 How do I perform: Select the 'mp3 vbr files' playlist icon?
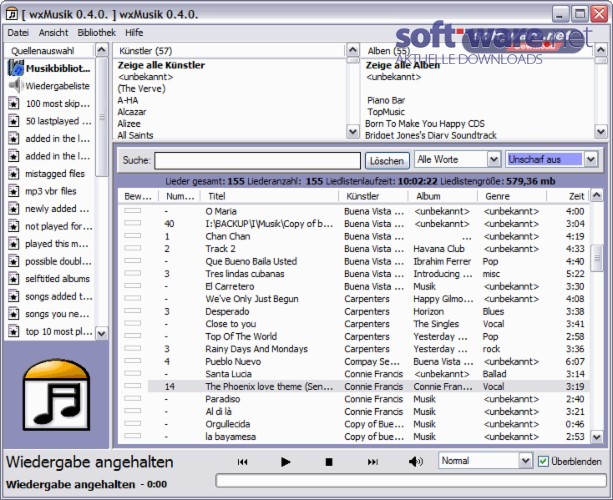tap(14, 191)
